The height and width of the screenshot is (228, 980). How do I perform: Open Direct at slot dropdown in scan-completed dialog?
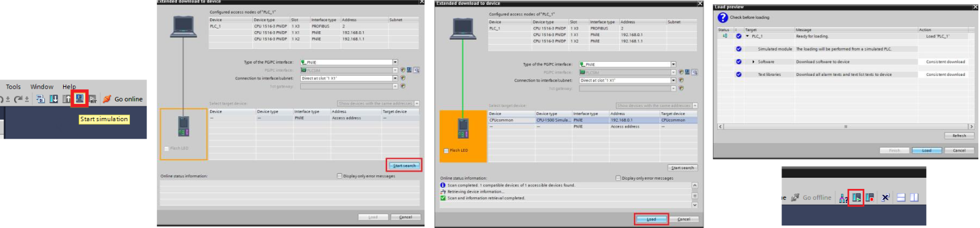[673, 81]
